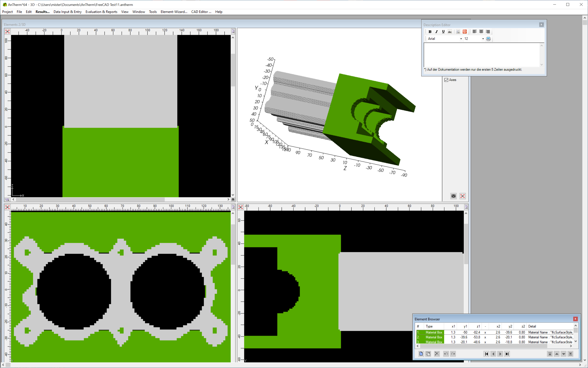Open the font size 12 dropdown

[x=483, y=39]
